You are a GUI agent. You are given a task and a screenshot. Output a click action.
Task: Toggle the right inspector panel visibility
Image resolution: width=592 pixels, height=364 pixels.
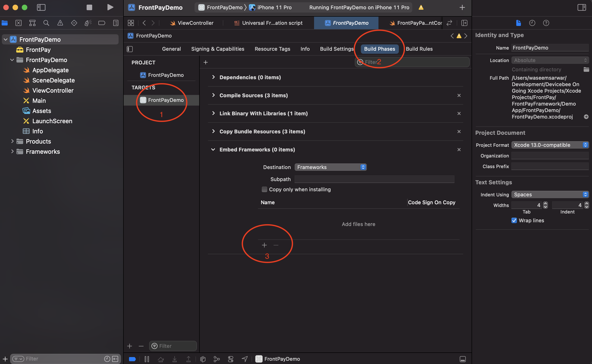click(x=582, y=7)
